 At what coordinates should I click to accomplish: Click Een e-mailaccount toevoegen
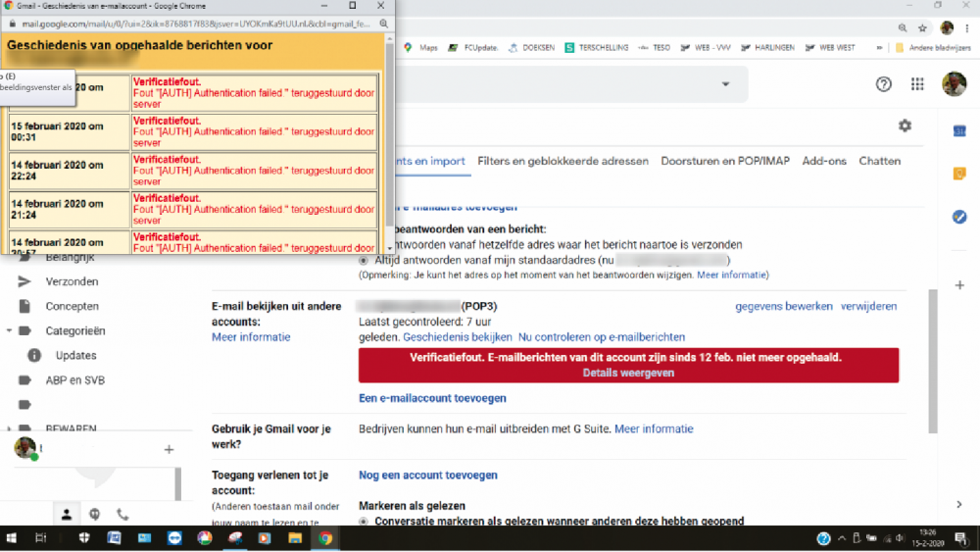432,398
